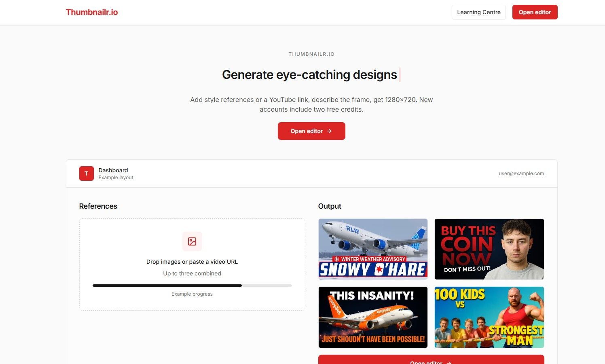Click the small THUMBNAILR.IO label above the headline
Viewport: 605px width, 364px height.
(x=311, y=54)
